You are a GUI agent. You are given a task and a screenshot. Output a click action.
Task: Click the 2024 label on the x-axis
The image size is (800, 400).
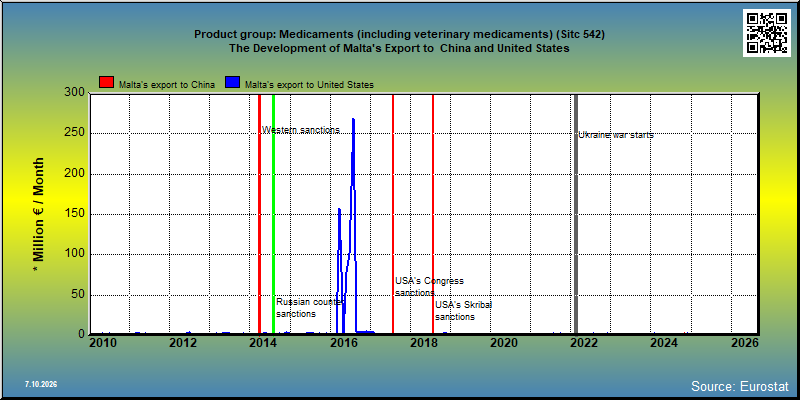664,343
